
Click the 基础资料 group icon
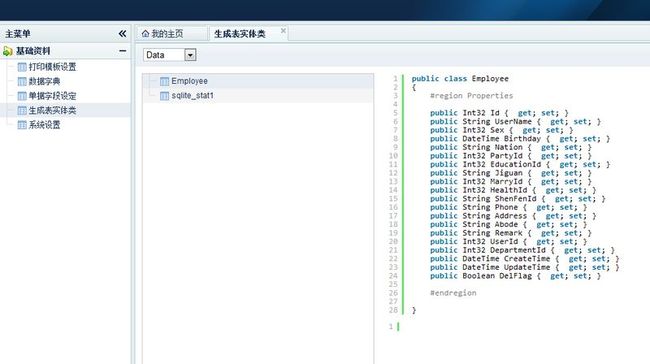coord(7,51)
